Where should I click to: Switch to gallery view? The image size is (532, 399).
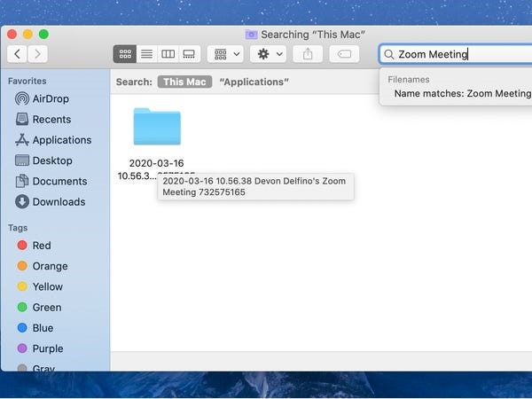tap(189, 54)
